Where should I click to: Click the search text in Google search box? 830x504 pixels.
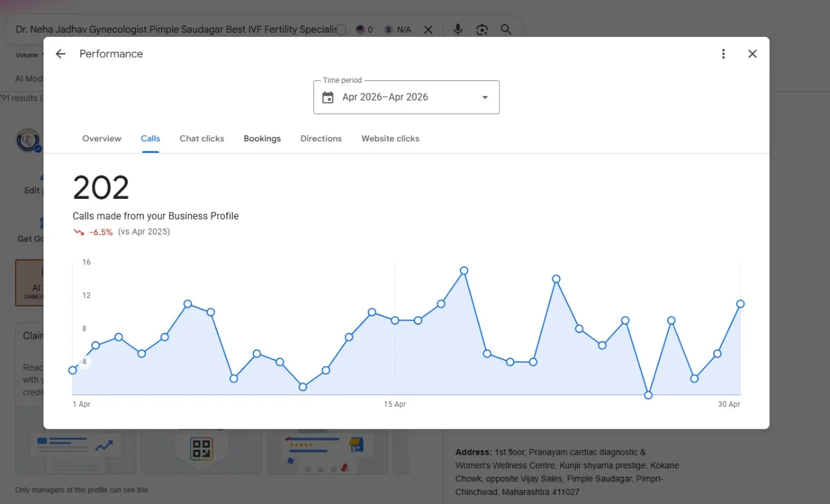175,30
